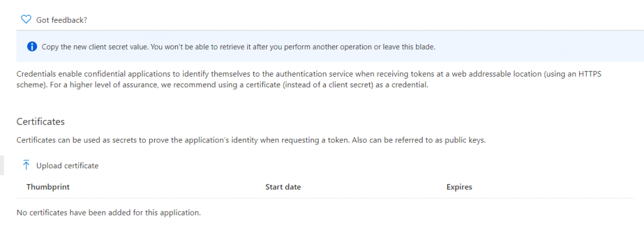Sort by the Expires column header
This screenshot has height=233, width=644.
459,187
